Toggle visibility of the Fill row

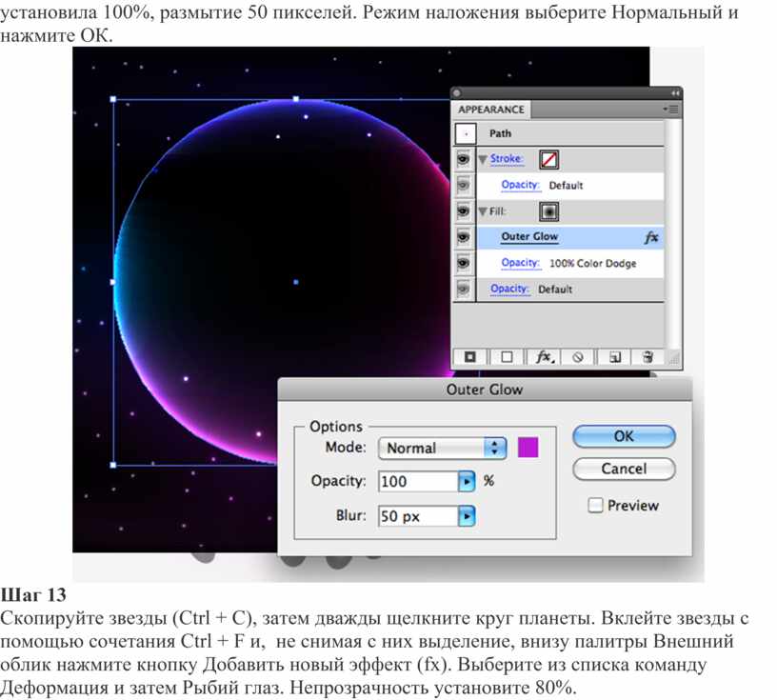coord(464,211)
